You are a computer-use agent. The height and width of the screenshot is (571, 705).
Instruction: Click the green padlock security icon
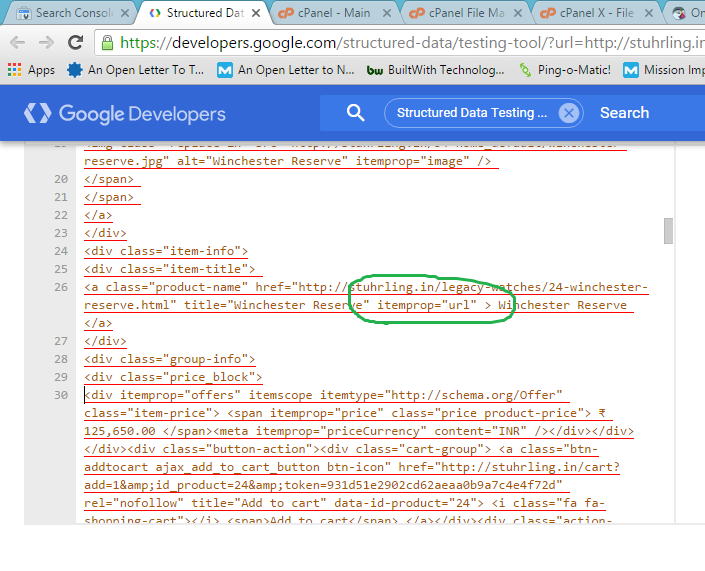tap(107, 43)
